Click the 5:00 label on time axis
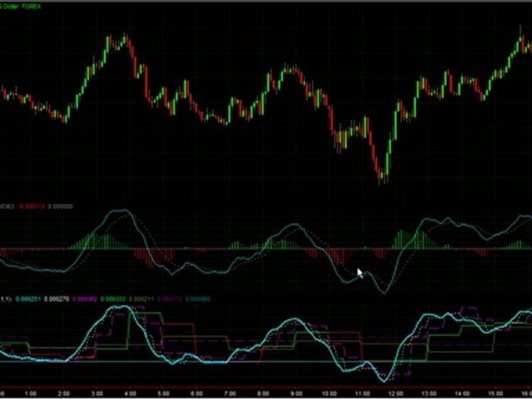This screenshot has width=532, height=399. click(164, 393)
